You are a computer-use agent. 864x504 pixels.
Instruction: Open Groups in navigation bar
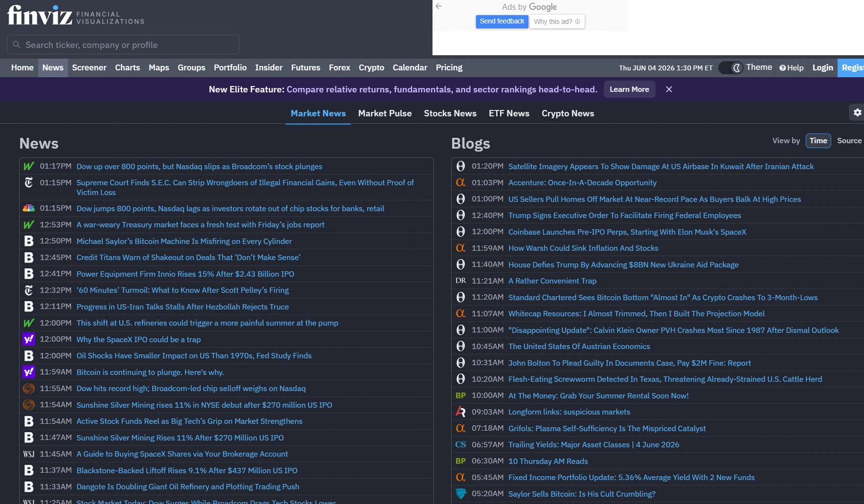pyautogui.click(x=191, y=68)
